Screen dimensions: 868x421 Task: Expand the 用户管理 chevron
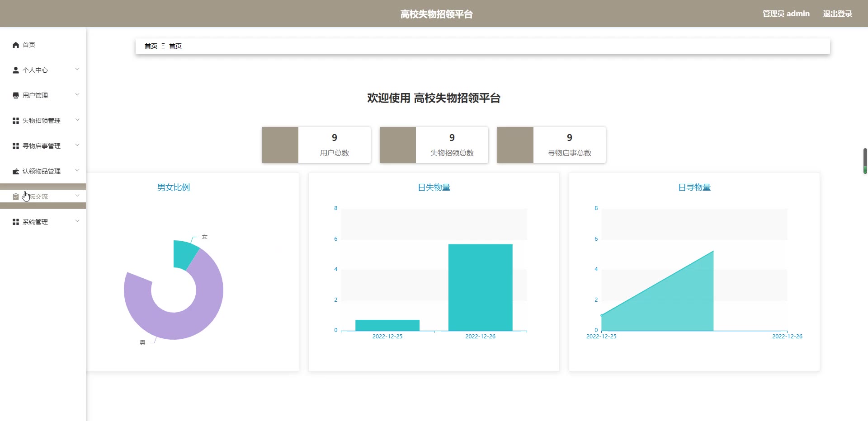point(77,94)
